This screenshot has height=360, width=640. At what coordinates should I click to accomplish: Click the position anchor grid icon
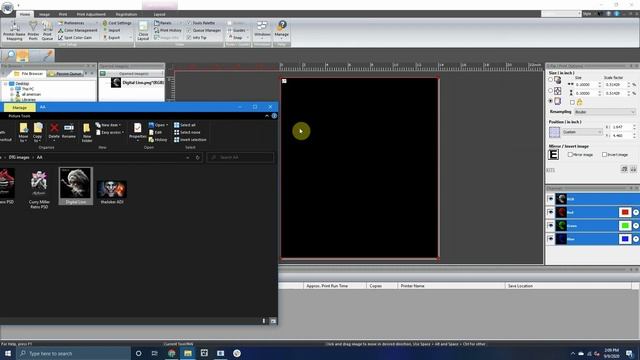554,132
